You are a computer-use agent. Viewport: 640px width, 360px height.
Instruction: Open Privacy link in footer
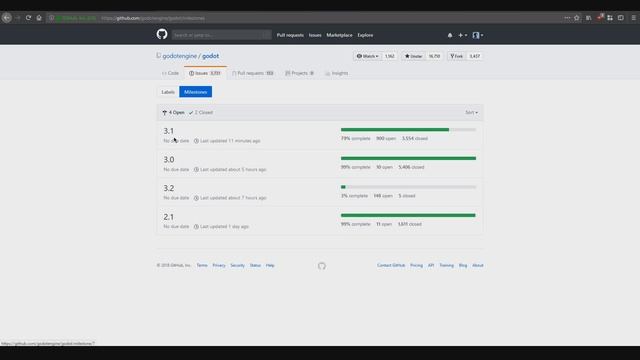click(x=219, y=265)
